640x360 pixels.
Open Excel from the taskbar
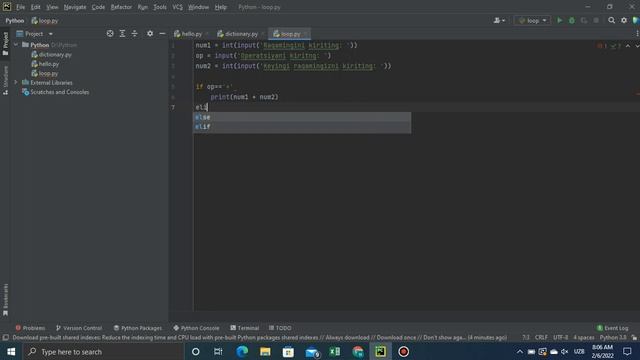[x=334, y=351]
